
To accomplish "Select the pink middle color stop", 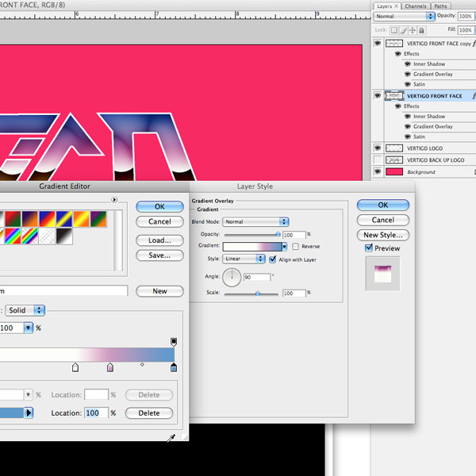I will click(109, 367).
